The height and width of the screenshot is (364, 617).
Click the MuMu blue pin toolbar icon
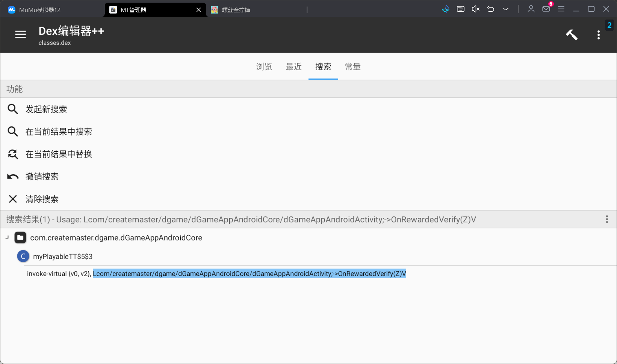pos(446,9)
